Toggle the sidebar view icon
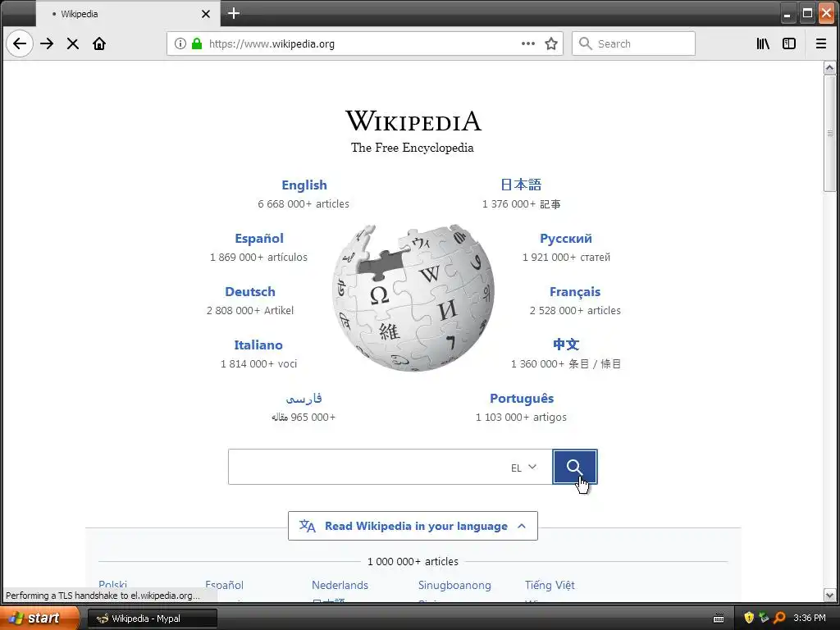 (x=789, y=43)
